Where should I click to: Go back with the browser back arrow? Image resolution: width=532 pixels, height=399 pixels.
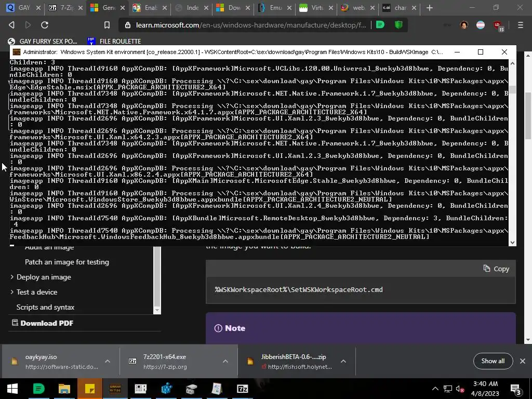click(x=11, y=25)
